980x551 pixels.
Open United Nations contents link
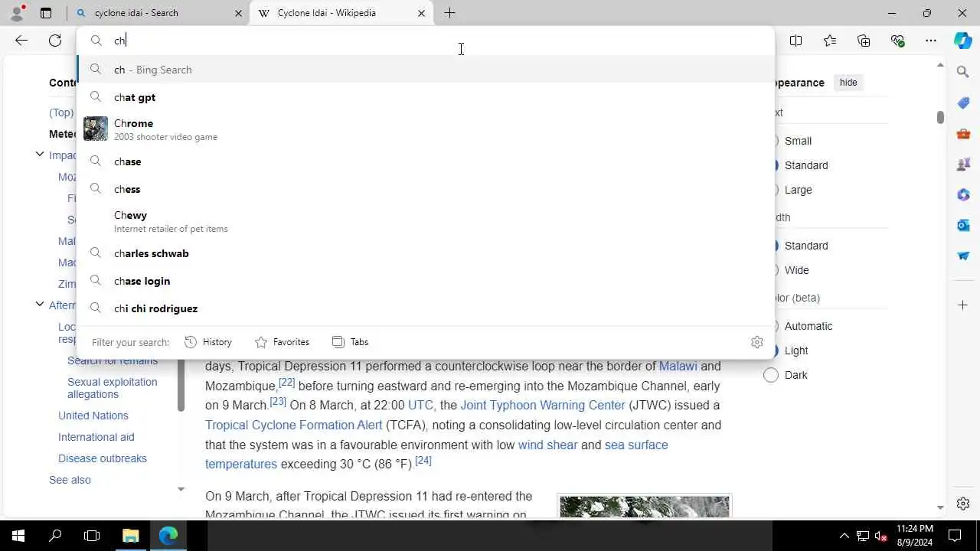pos(93,416)
